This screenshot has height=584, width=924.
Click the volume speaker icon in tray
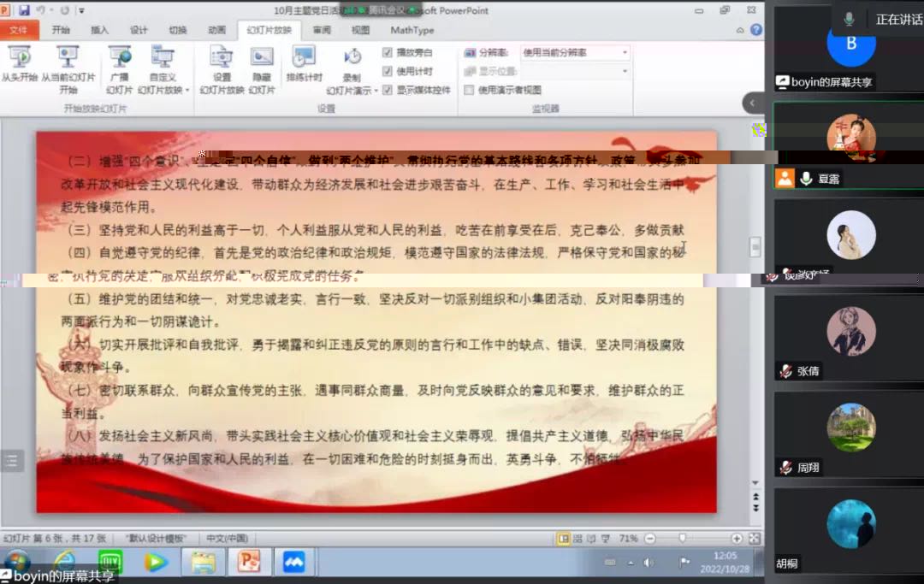[649, 563]
